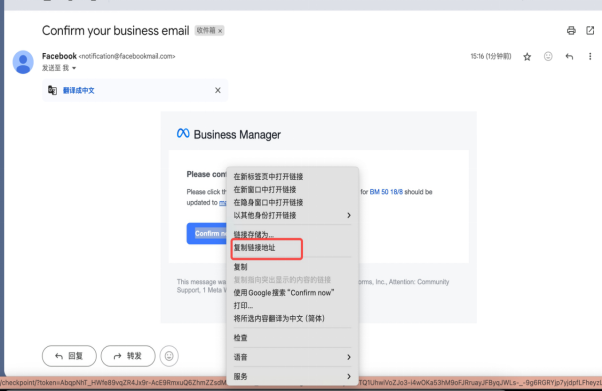Click the emoji reaction button beside 转发
This screenshot has width=602, height=391.
169,356
